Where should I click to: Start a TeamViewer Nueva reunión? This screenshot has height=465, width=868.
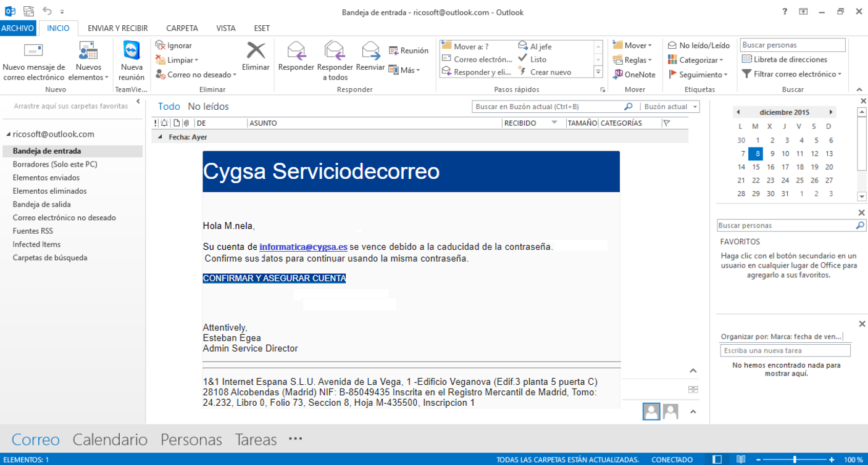(131, 51)
